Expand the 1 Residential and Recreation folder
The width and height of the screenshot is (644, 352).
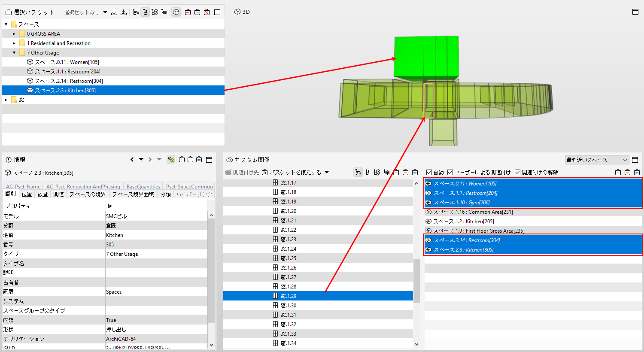click(x=14, y=43)
